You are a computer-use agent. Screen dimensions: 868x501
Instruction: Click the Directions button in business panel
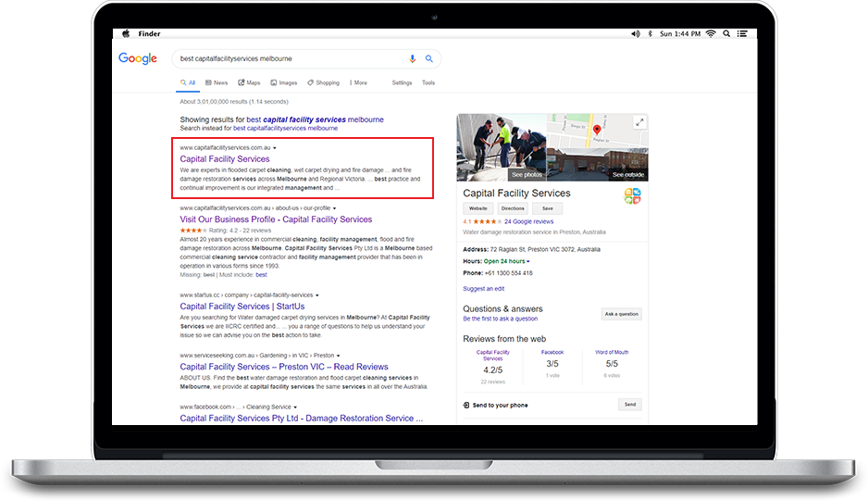pyautogui.click(x=512, y=208)
